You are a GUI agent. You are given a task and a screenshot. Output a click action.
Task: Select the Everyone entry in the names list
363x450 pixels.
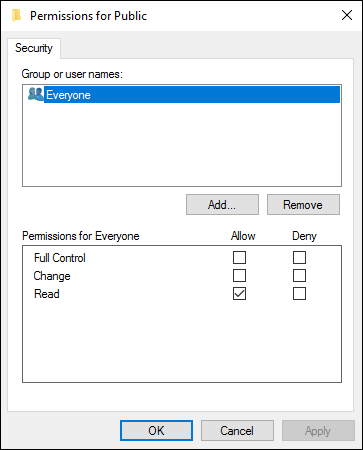[192, 95]
